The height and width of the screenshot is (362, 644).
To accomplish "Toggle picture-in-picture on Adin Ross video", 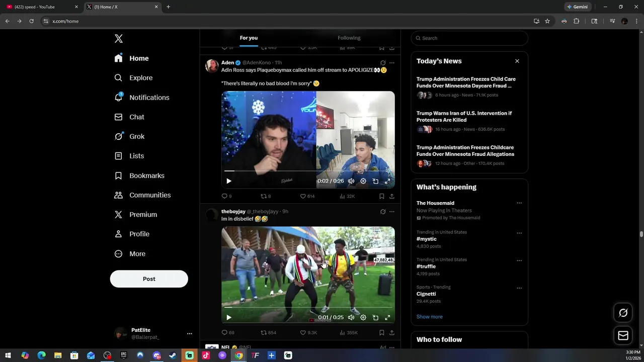I will [375, 181].
